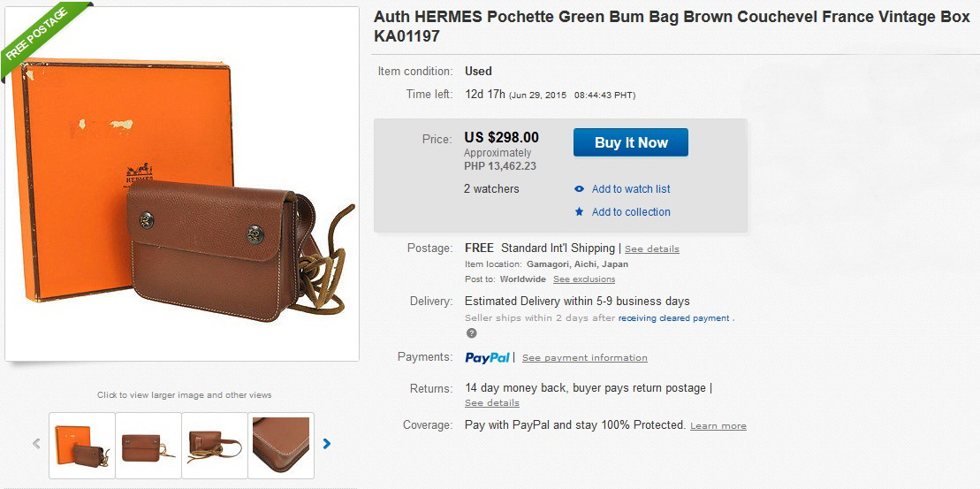The height and width of the screenshot is (489, 980).
Task: Select the fourth thumbnail, leather corner close-up
Action: coord(281,445)
